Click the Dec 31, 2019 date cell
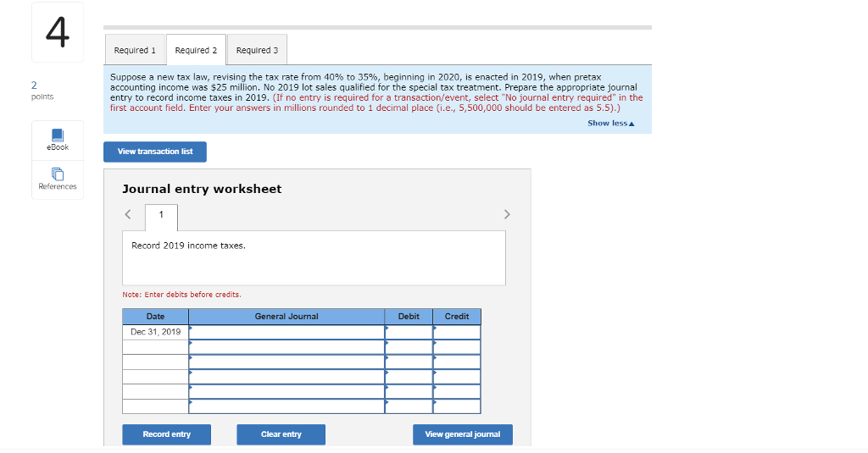 coord(156,333)
